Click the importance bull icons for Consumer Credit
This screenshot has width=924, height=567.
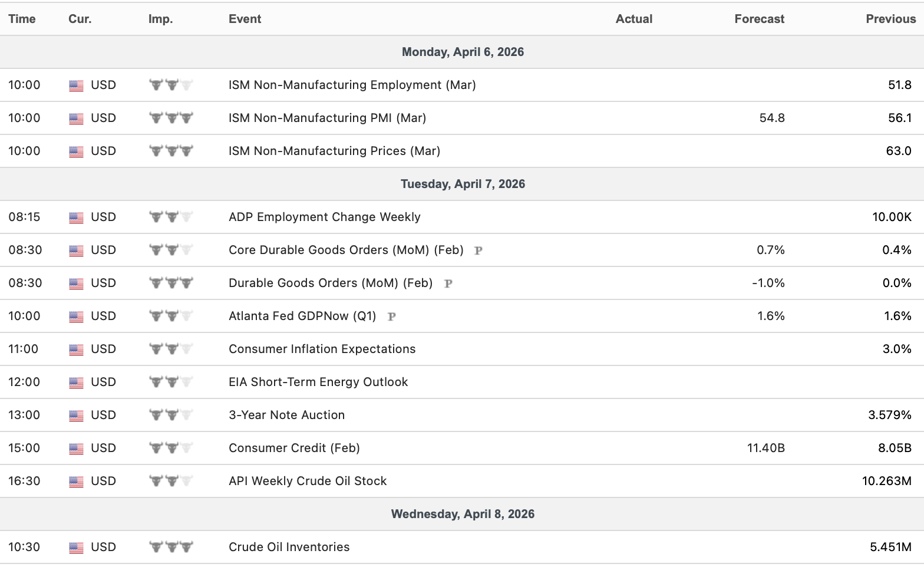(x=171, y=448)
